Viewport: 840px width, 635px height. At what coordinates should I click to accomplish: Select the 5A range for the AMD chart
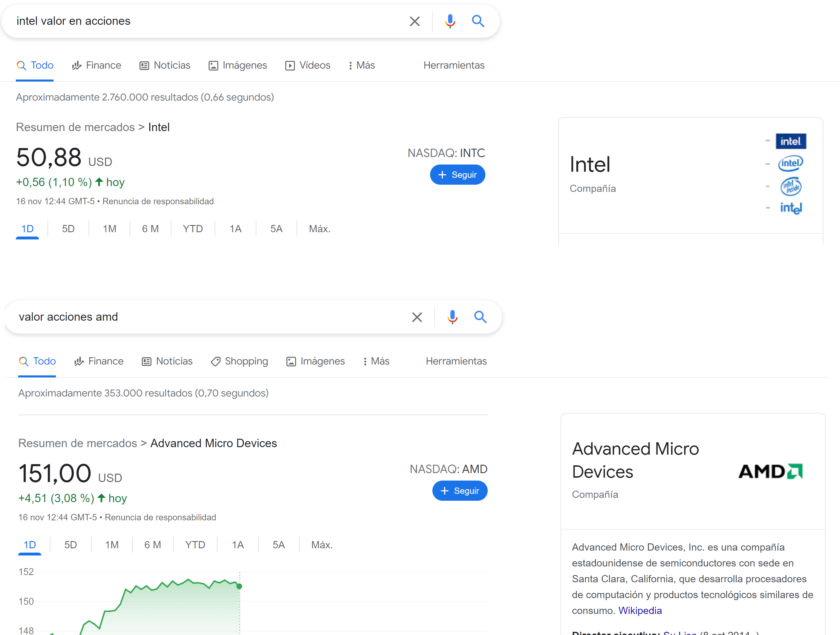[x=279, y=545]
